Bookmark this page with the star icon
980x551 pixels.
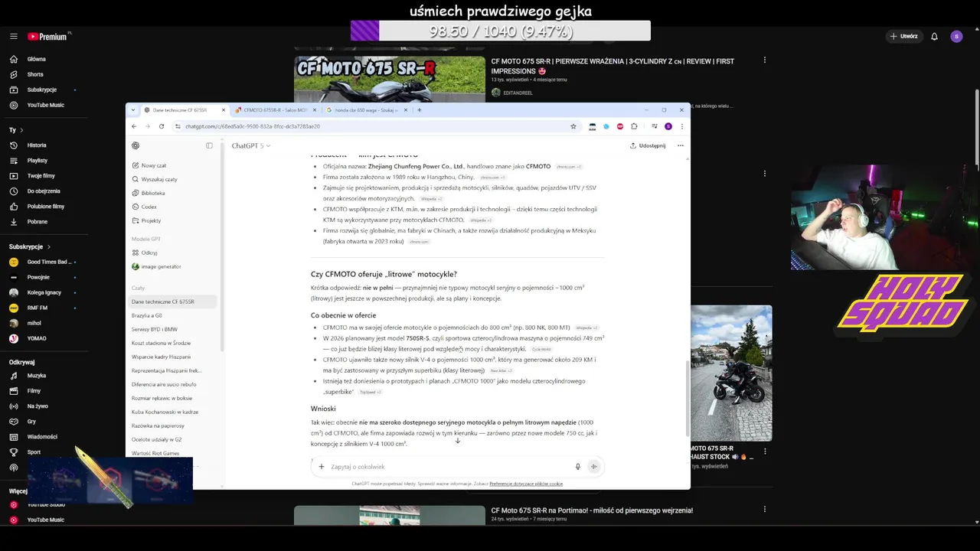click(573, 126)
